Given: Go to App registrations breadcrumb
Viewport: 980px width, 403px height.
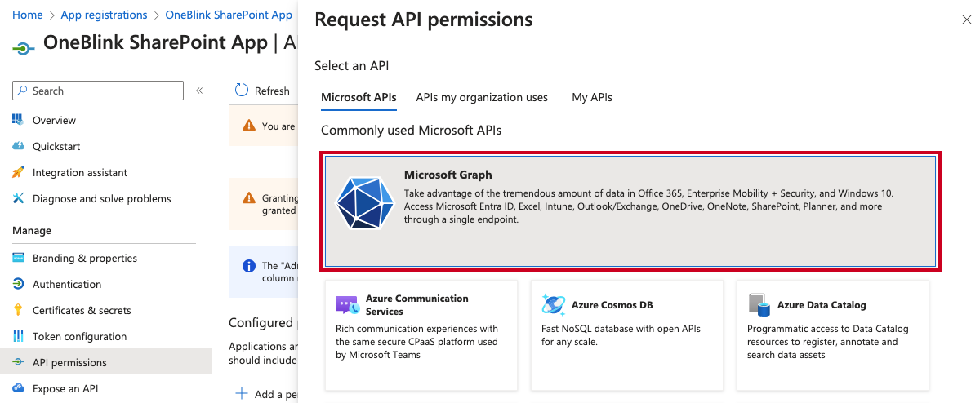Looking at the screenshot, I should coord(104,15).
